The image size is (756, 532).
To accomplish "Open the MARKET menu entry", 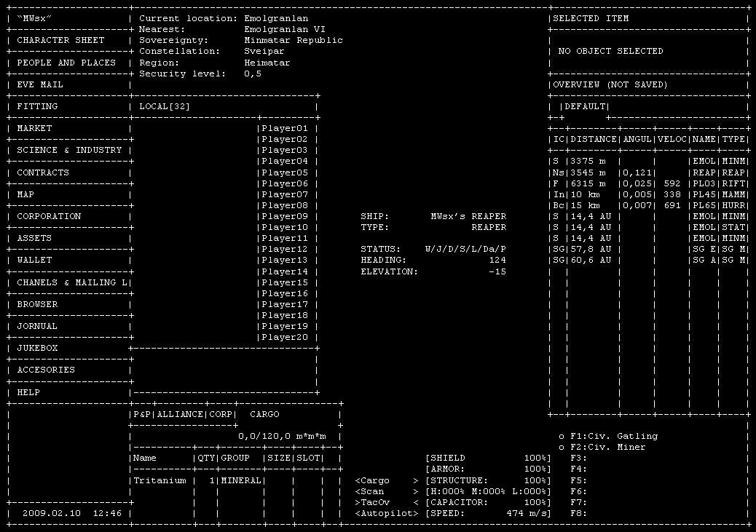I will [34, 128].
